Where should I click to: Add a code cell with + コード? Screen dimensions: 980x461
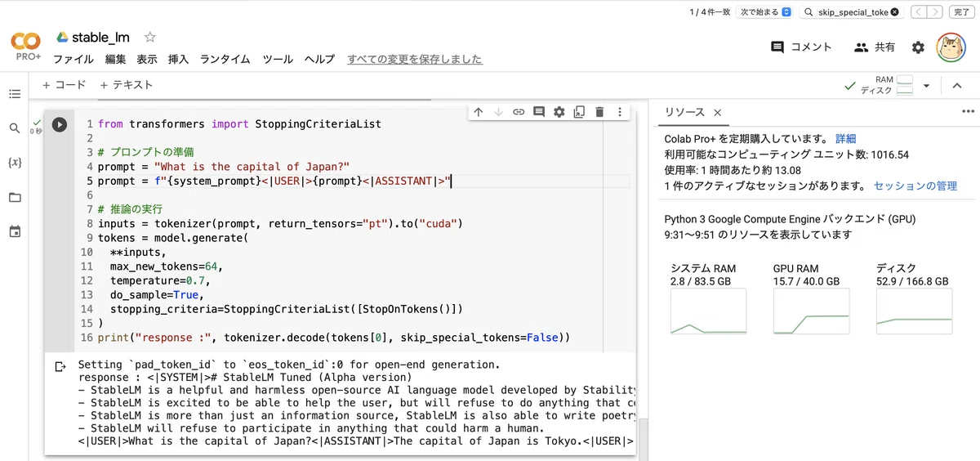click(64, 85)
